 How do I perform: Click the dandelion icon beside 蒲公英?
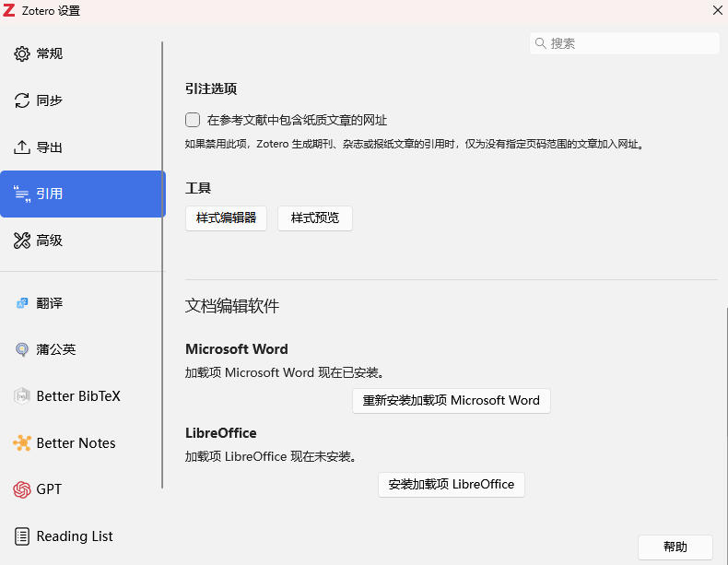pyautogui.click(x=22, y=349)
